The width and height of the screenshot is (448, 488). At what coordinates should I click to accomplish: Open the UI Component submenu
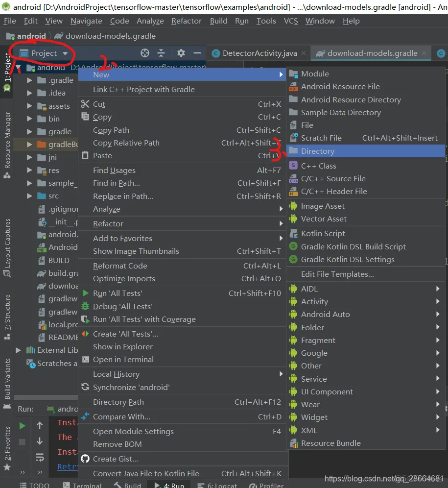click(366, 391)
